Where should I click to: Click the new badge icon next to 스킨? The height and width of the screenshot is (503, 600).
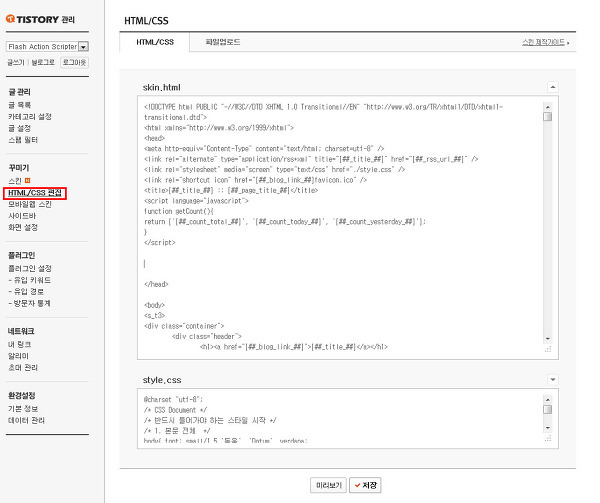[x=28, y=181]
